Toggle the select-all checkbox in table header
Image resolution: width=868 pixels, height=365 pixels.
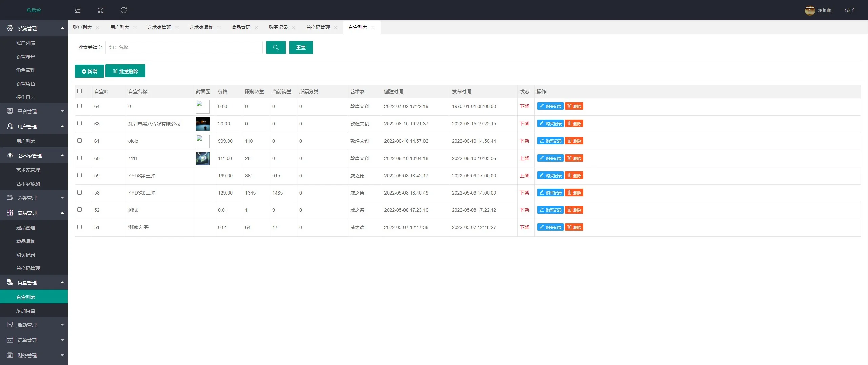(x=80, y=91)
